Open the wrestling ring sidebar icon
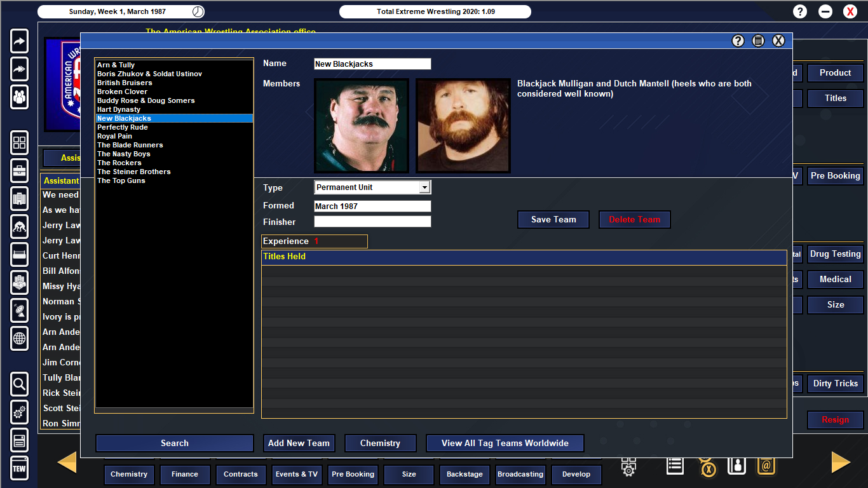This screenshot has height=488, width=868. 20,255
